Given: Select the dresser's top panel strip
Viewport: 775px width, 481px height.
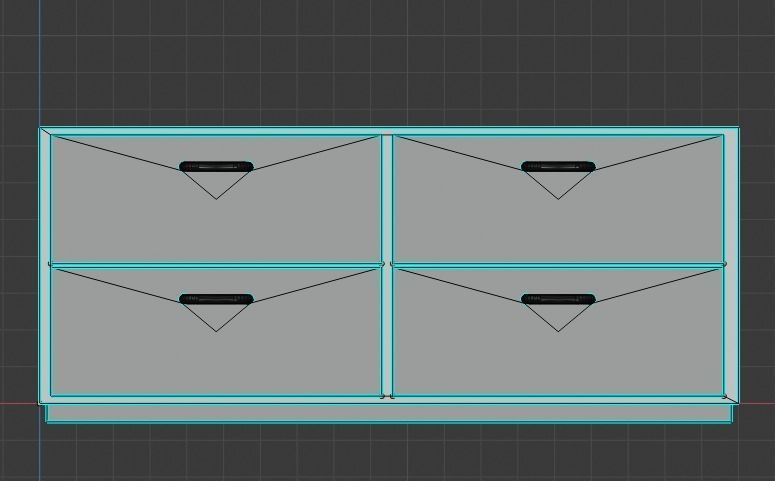Looking at the screenshot, I should coord(389,131).
